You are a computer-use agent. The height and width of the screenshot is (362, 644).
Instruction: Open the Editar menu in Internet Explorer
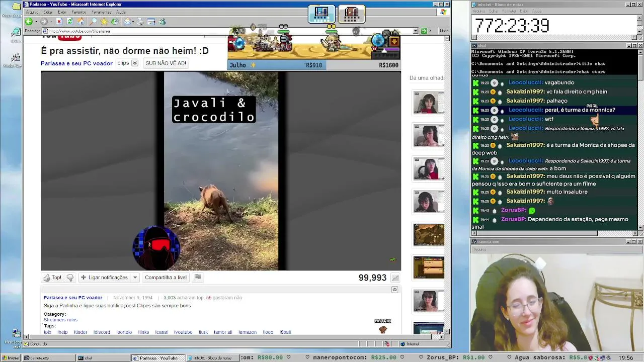(48, 12)
